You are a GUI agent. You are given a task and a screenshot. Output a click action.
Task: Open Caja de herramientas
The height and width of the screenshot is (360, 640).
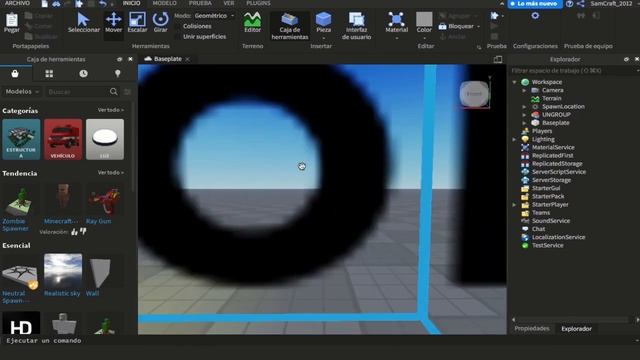pos(290,26)
